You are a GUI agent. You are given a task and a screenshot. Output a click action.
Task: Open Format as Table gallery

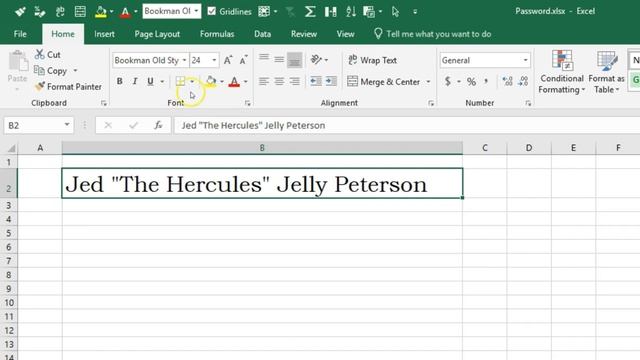606,72
